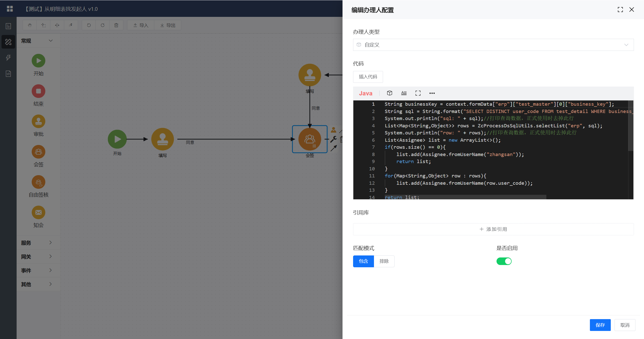Click 添加引用 to add a library reference
The width and height of the screenshot is (644, 339).
[x=493, y=229]
